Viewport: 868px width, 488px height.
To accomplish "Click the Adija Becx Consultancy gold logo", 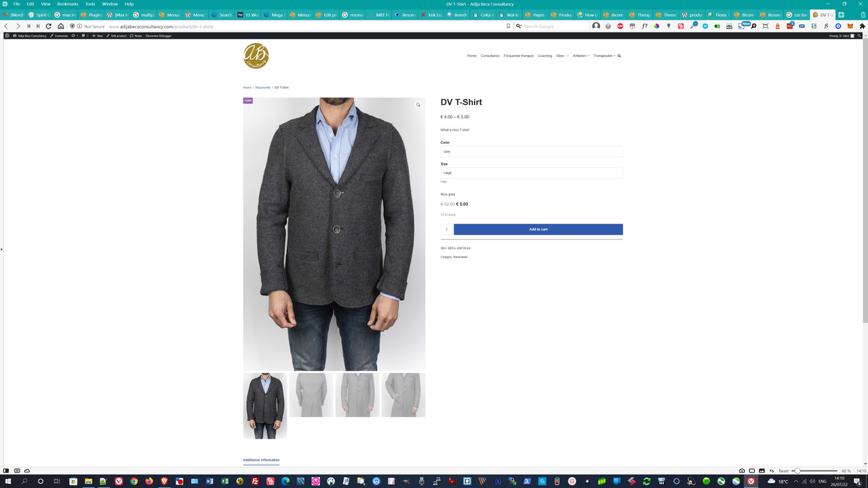I will 256,56.
